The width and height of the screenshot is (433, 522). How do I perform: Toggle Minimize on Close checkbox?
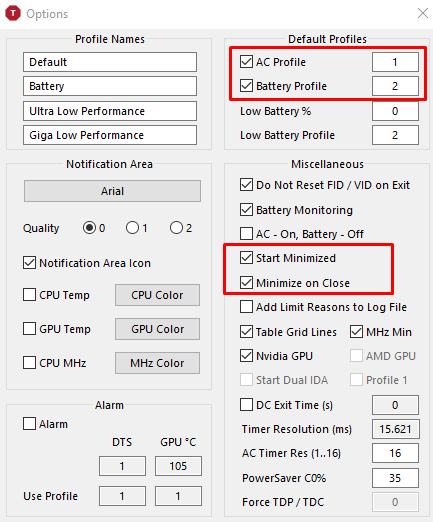tap(246, 283)
